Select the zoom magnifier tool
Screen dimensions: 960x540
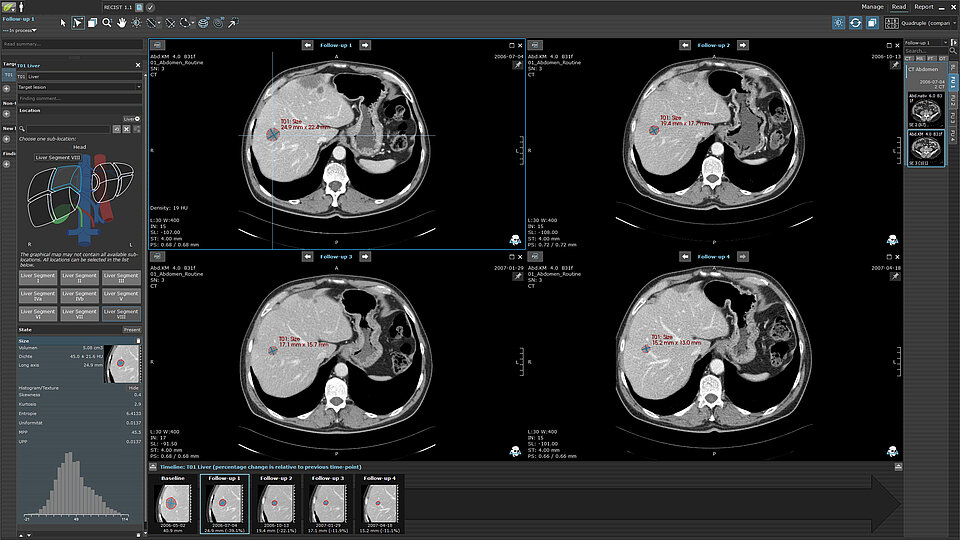106,22
